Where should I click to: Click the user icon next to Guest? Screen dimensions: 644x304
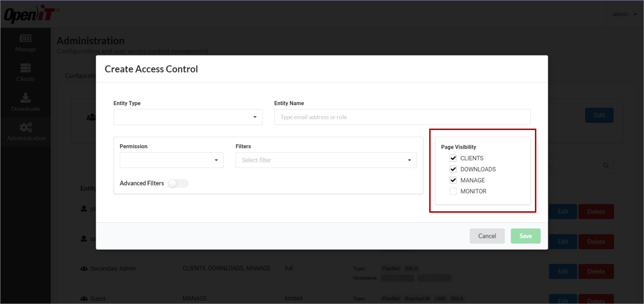(x=85, y=298)
